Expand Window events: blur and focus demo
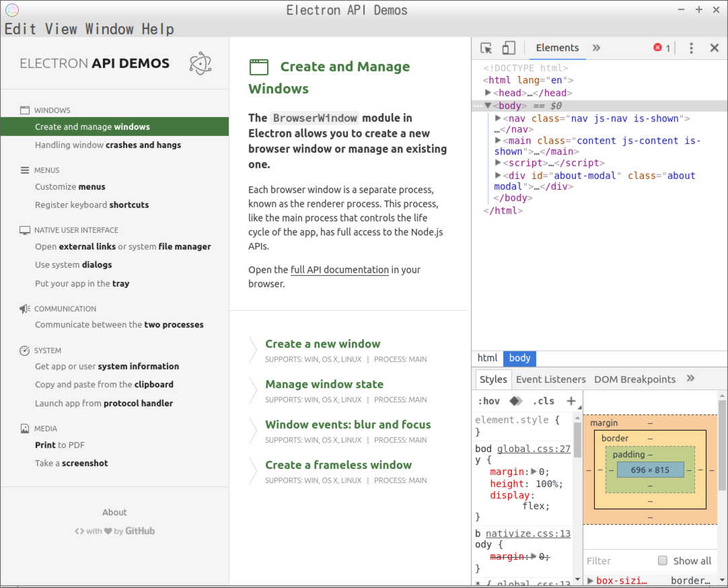728x588 pixels. 348,425
